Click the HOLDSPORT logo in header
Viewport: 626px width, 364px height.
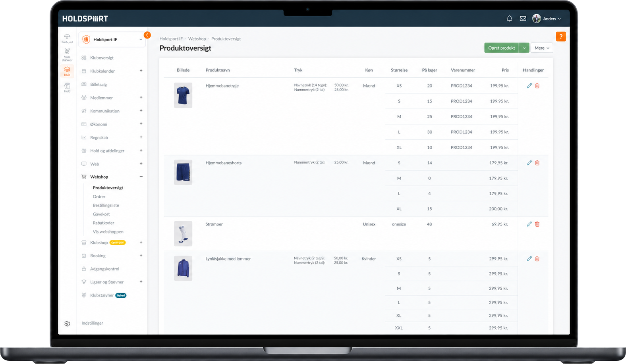pyautogui.click(x=85, y=19)
